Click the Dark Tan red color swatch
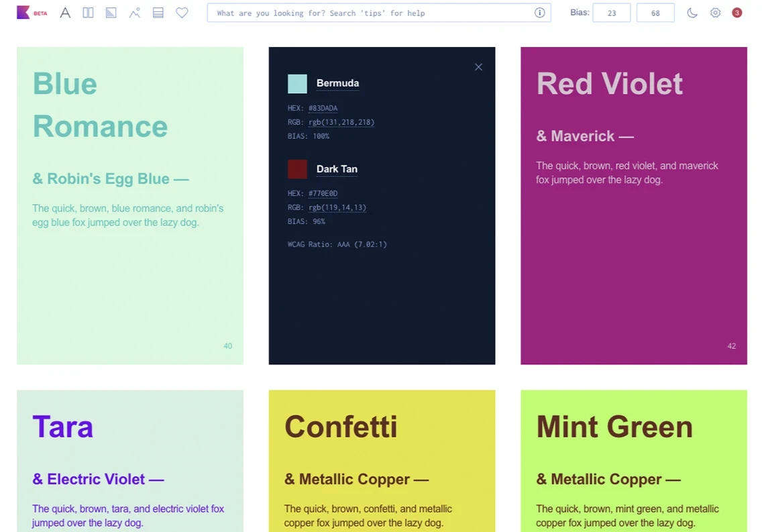Viewport: 770px width, 532px height. click(297, 169)
